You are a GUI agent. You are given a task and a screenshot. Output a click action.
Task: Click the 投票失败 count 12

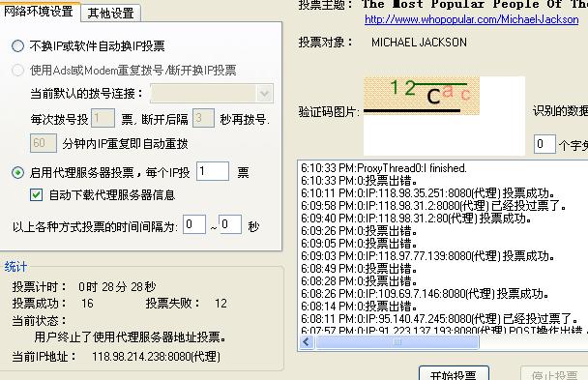coord(220,304)
